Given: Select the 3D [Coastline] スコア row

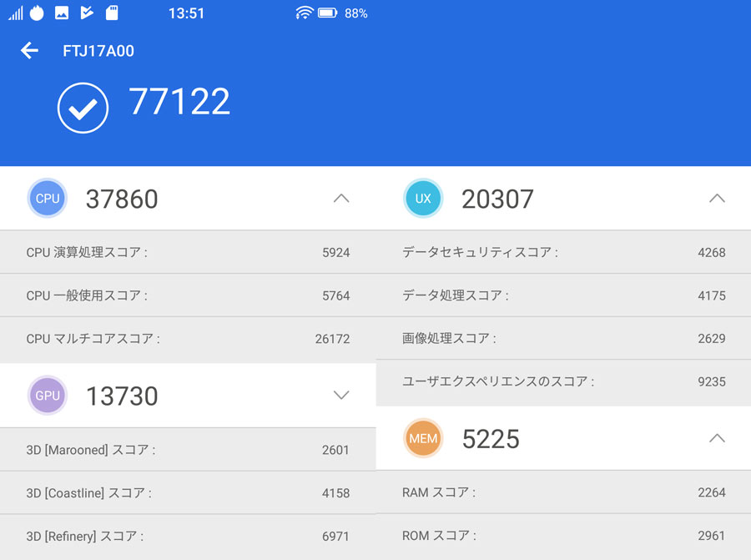Looking at the screenshot, I should coord(188,493).
